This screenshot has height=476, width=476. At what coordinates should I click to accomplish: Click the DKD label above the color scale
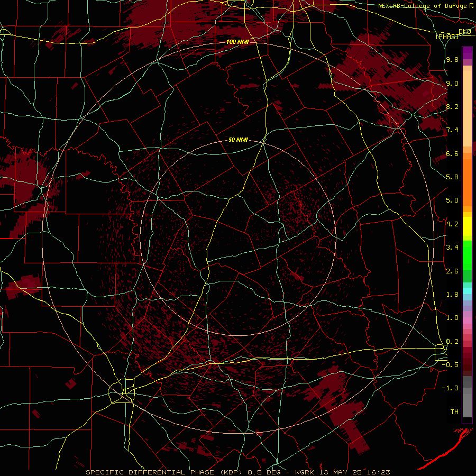pos(465,32)
